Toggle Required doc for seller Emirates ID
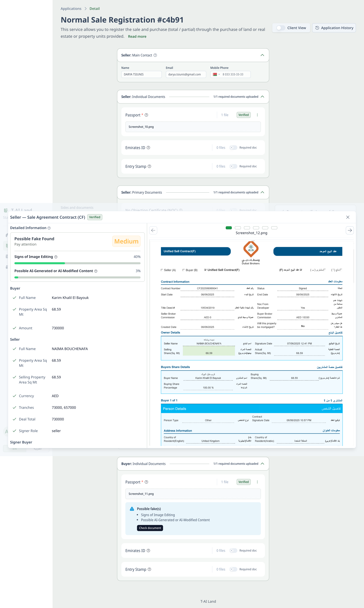 pos(233,148)
